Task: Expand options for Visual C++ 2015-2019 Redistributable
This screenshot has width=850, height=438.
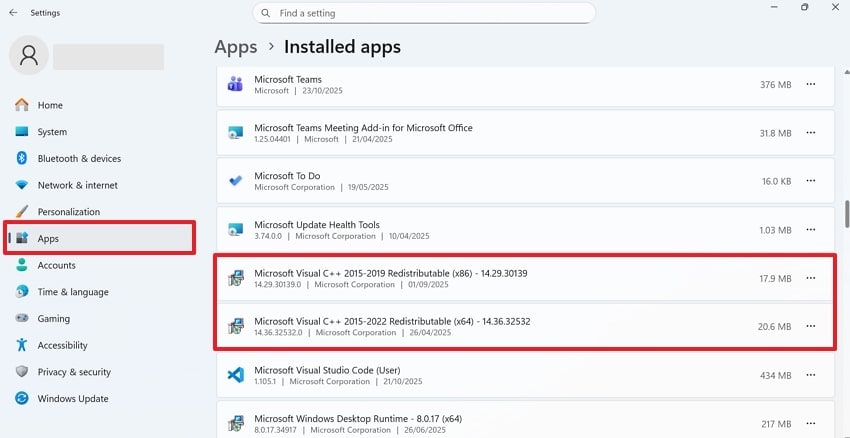Action: coord(810,278)
